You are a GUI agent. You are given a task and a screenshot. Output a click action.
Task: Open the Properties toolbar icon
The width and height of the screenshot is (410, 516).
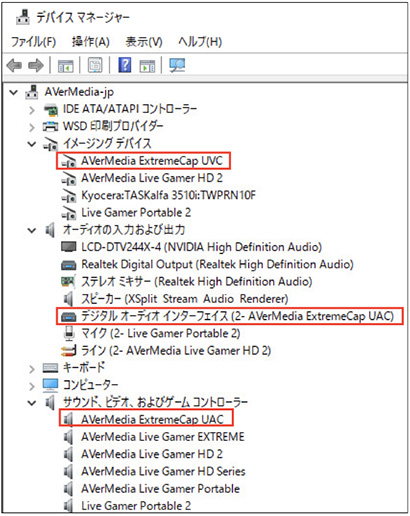95,65
